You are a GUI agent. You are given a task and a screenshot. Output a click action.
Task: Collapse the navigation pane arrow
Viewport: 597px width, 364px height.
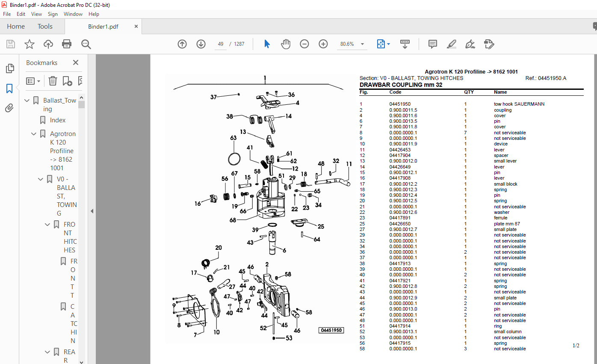click(x=92, y=211)
